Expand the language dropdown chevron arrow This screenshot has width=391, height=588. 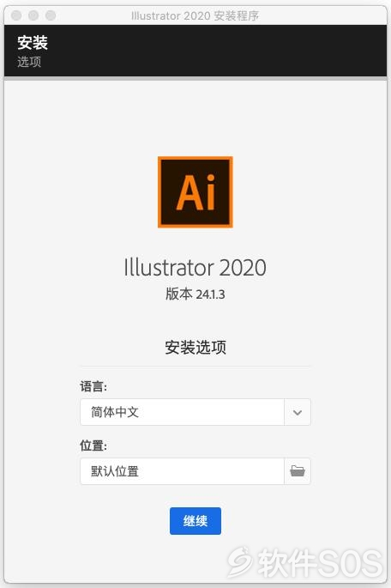[x=298, y=412]
